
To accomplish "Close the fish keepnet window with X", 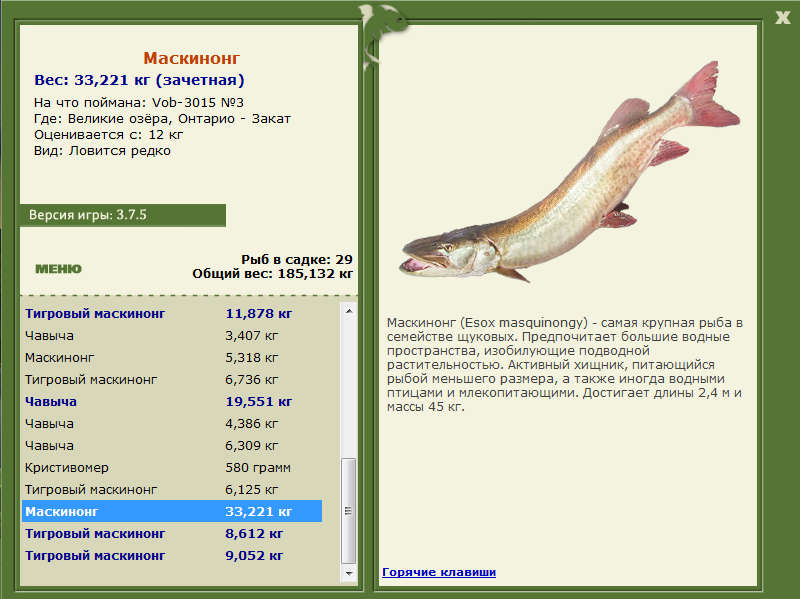I will (782, 18).
